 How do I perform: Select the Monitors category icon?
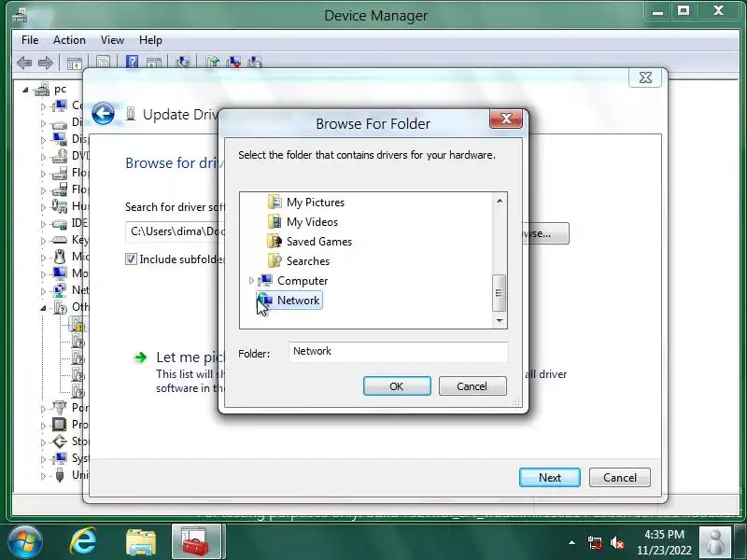(x=60, y=273)
